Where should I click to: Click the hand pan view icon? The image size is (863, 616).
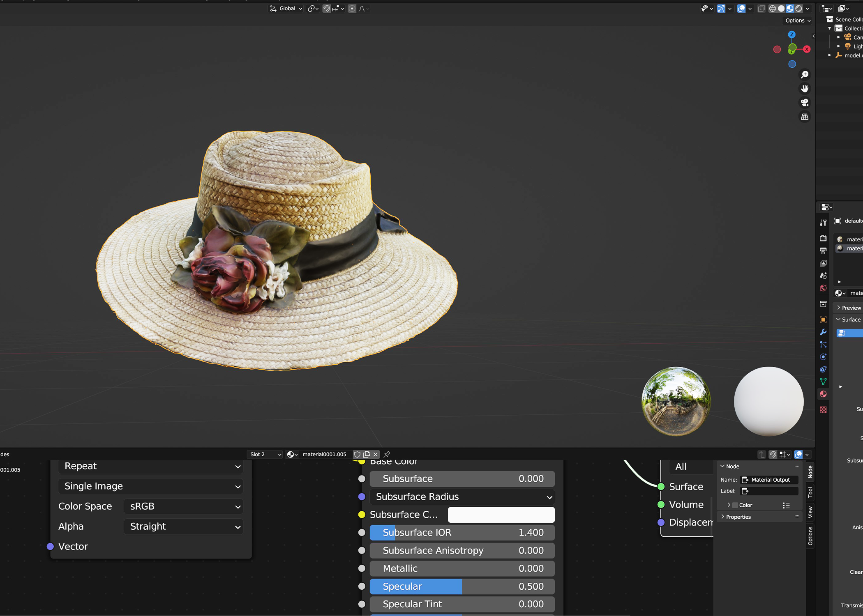pyautogui.click(x=805, y=89)
